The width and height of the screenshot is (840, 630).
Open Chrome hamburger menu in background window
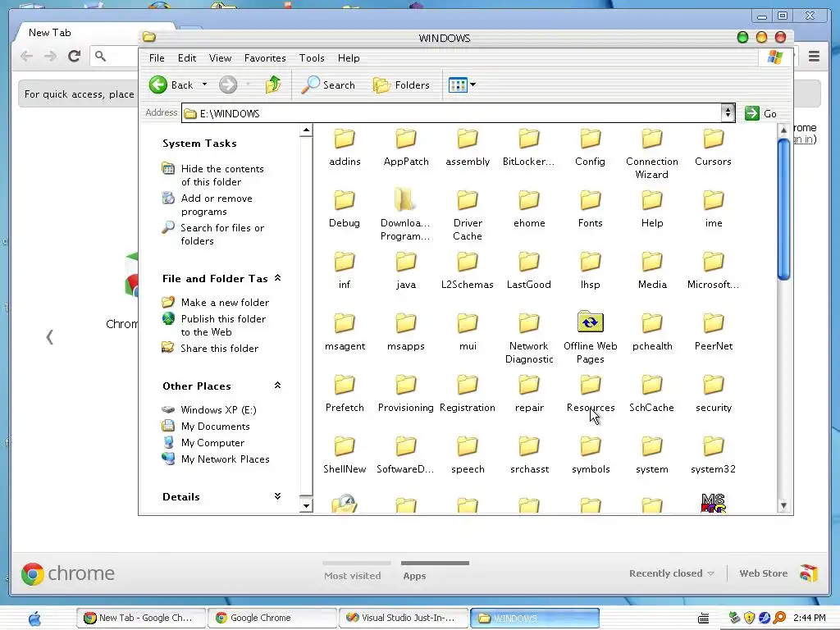point(814,57)
